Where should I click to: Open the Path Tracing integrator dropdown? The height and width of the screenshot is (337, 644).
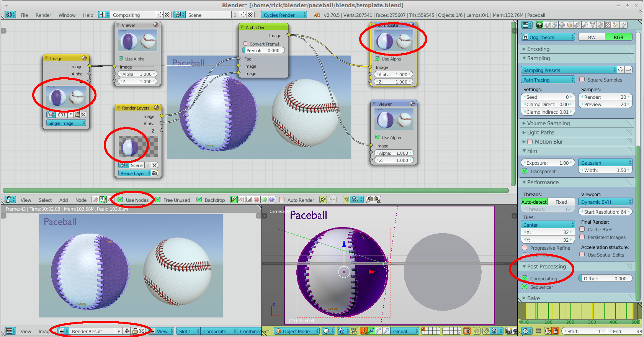click(x=548, y=80)
